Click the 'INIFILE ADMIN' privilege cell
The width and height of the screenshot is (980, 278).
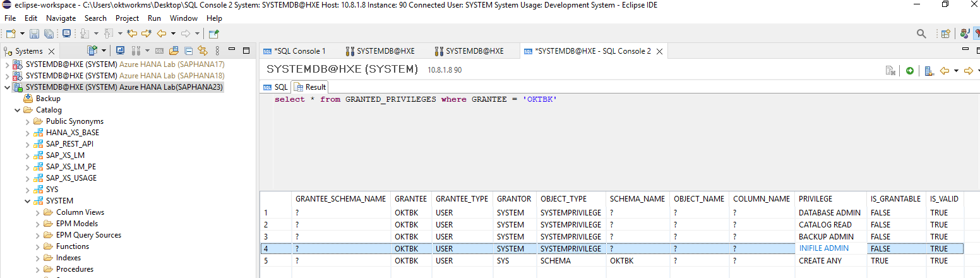click(830, 249)
